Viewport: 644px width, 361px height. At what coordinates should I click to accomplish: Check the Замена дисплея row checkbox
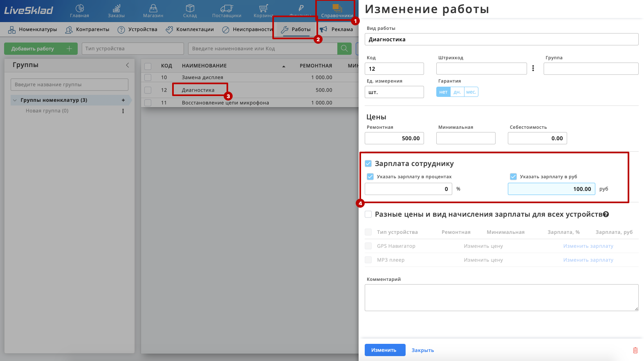[148, 77]
